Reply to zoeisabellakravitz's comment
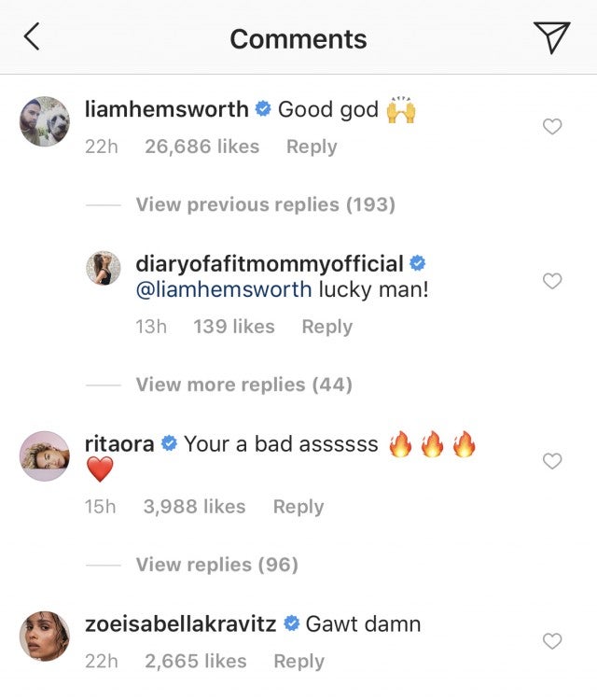The width and height of the screenshot is (597, 700). point(298,661)
